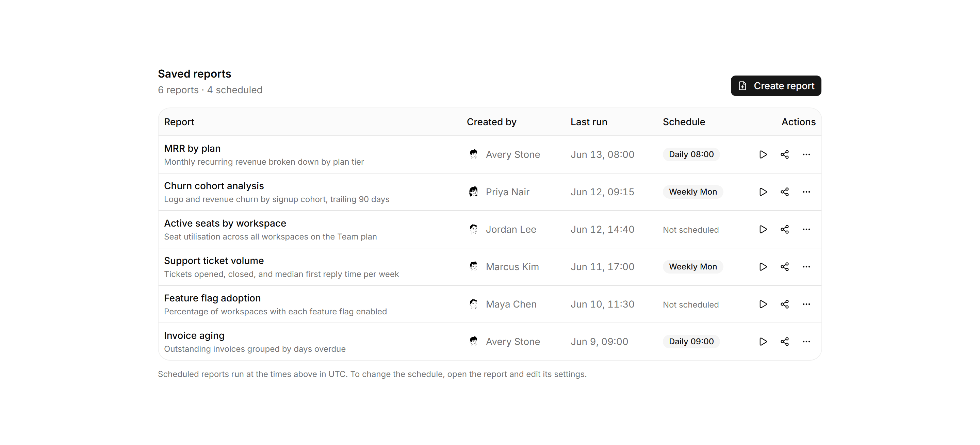Click the Last run column header
The image size is (980, 445).
[x=589, y=122]
